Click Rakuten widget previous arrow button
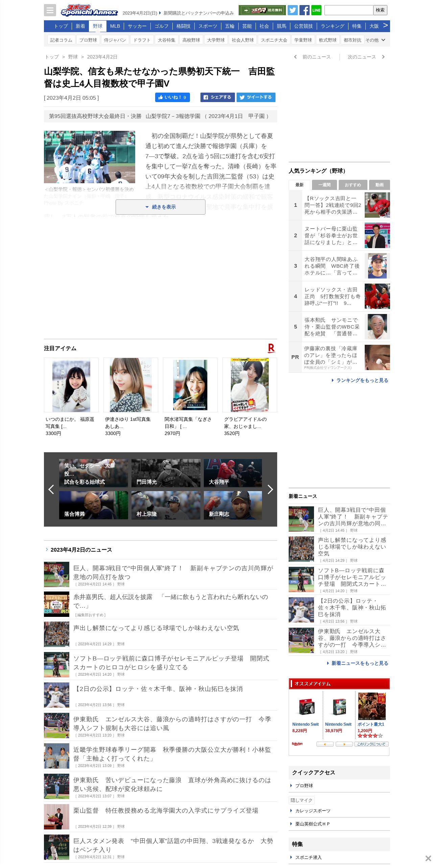434x868 pixels. [325, 744]
